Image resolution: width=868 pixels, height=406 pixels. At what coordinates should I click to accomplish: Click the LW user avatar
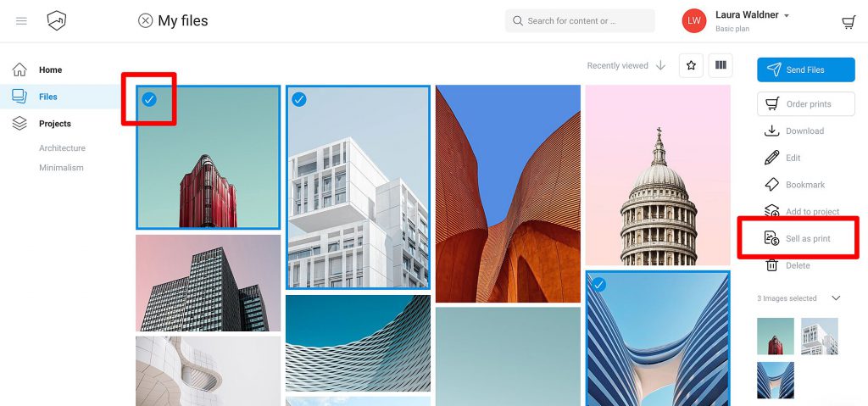[693, 21]
